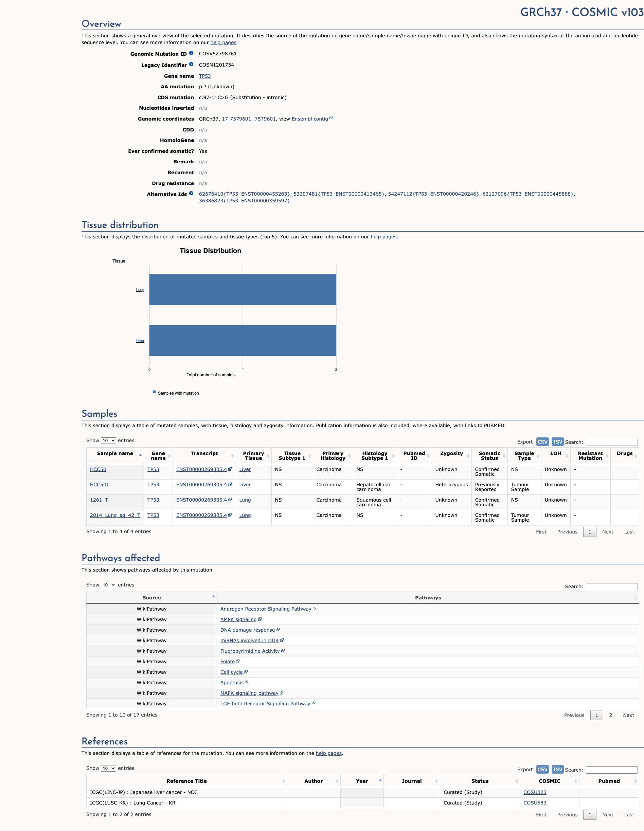This screenshot has height=831, width=644.
Task: Open genomic coordinates 17:7579601..7579601 link
Action: click(x=249, y=119)
